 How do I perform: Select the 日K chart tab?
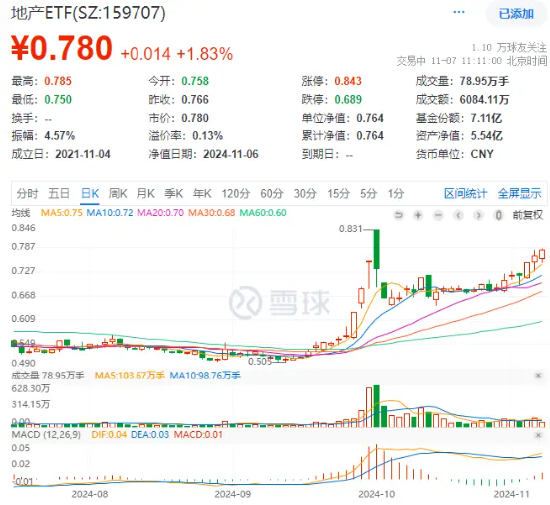(x=90, y=193)
